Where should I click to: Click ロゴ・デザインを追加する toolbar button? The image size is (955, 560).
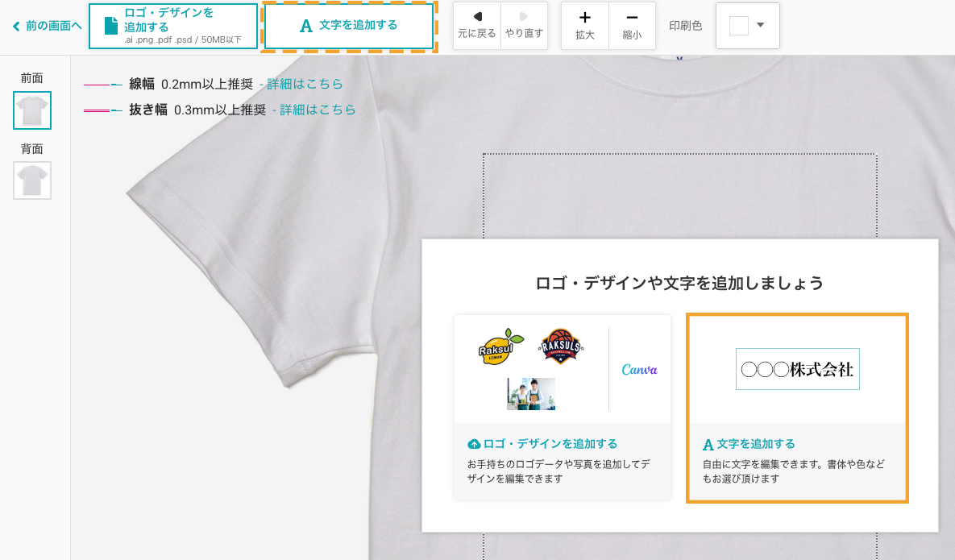click(x=173, y=26)
